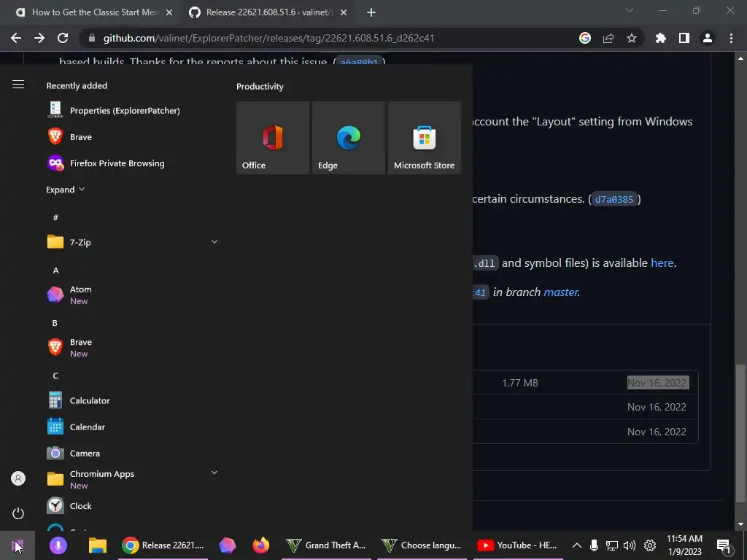Expand the 7-Zip folder chevron
The height and width of the screenshot is (560, 747).
click(x=214, y=242)
